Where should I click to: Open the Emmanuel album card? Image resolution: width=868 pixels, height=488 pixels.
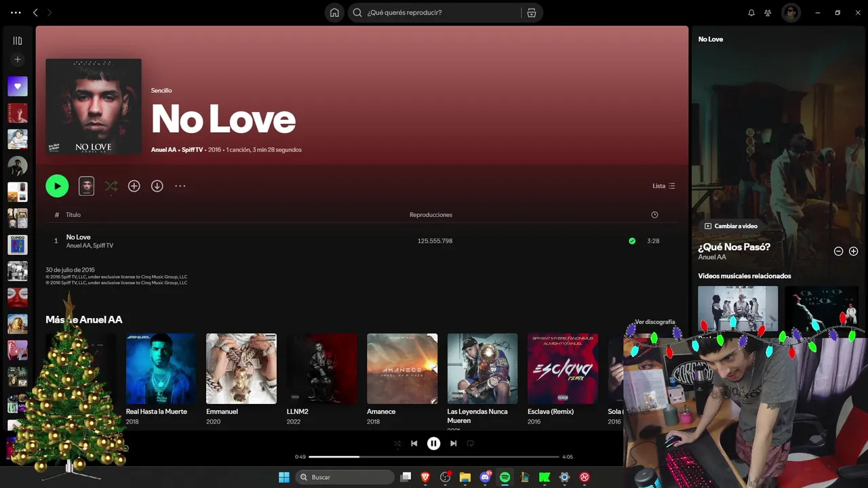tap(241, 380)
